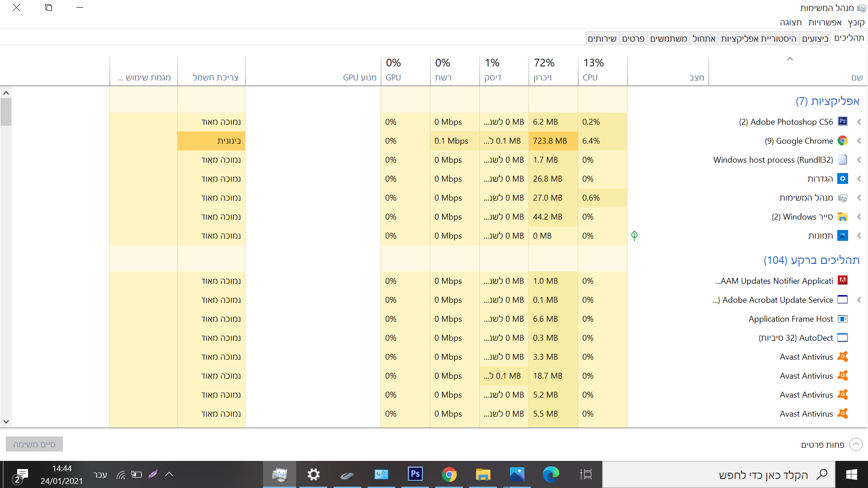Select Chrome's 723.8 MB memory cell
This screenshot has width=868, height=488.
553,141
